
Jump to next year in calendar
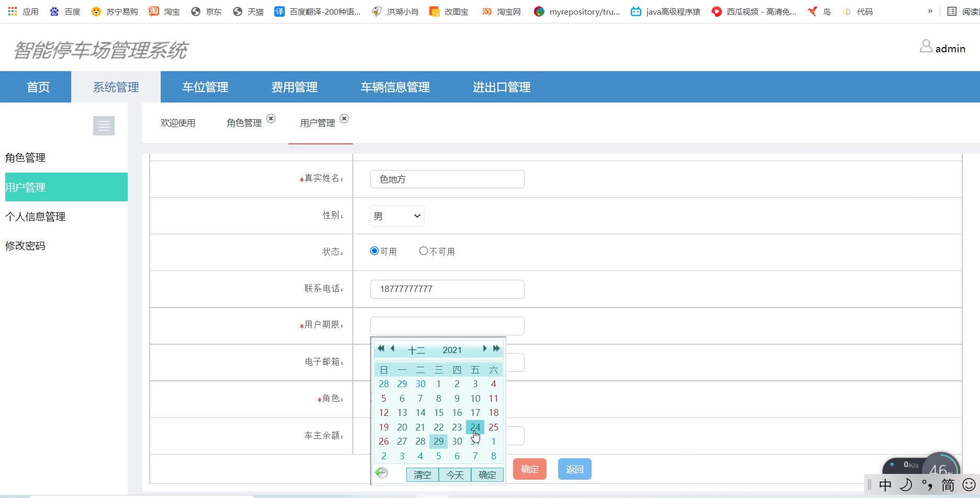pyautogui.click(x=496, y=348)
